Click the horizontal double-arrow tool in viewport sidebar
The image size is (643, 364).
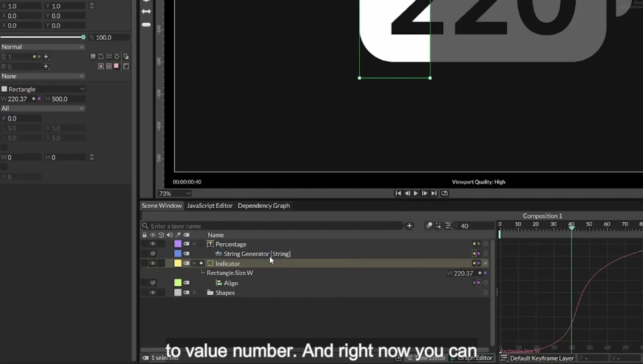(146, 11)
